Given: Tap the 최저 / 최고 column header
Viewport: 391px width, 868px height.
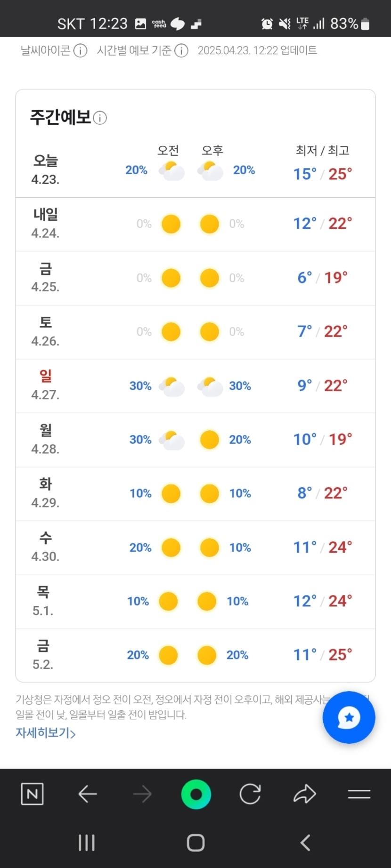Looking at the screenshot, I should 323,151.
